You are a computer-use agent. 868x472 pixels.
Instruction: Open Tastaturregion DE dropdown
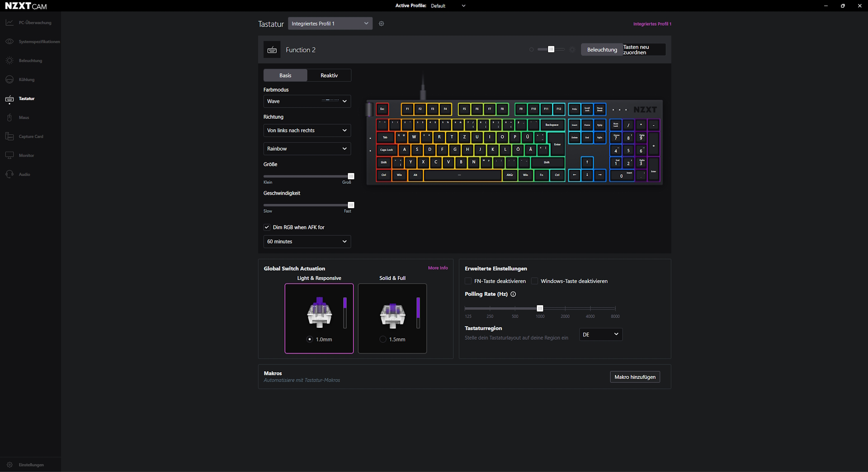[x=601, y=334]
